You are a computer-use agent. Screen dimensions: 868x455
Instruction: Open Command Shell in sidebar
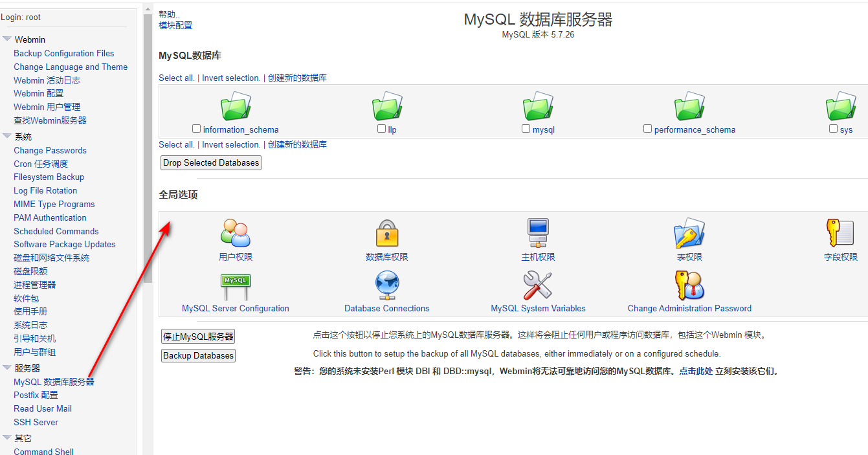[x=43, y=451]
